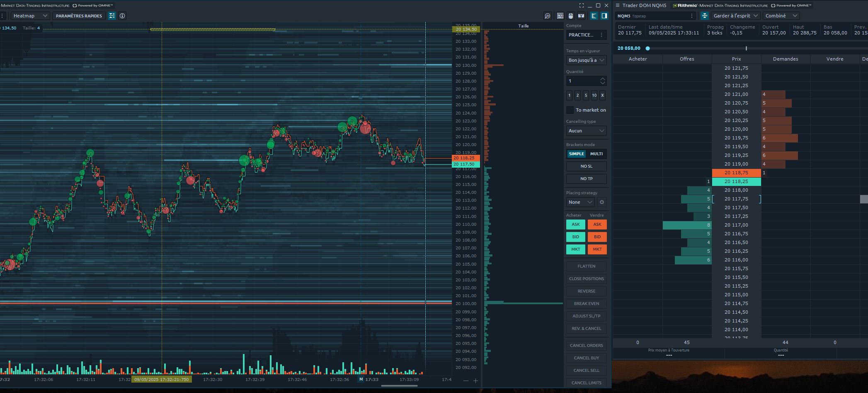This screenshot has width=868, height=393.
Task: Open the Combiné dropdown
Action: click(x=781, y=16)
